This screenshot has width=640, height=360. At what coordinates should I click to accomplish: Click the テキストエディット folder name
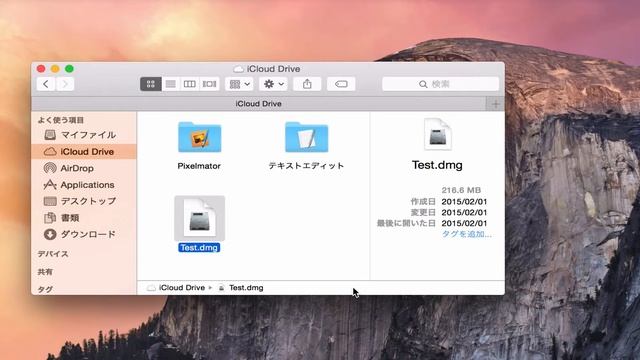pos(306,166)
